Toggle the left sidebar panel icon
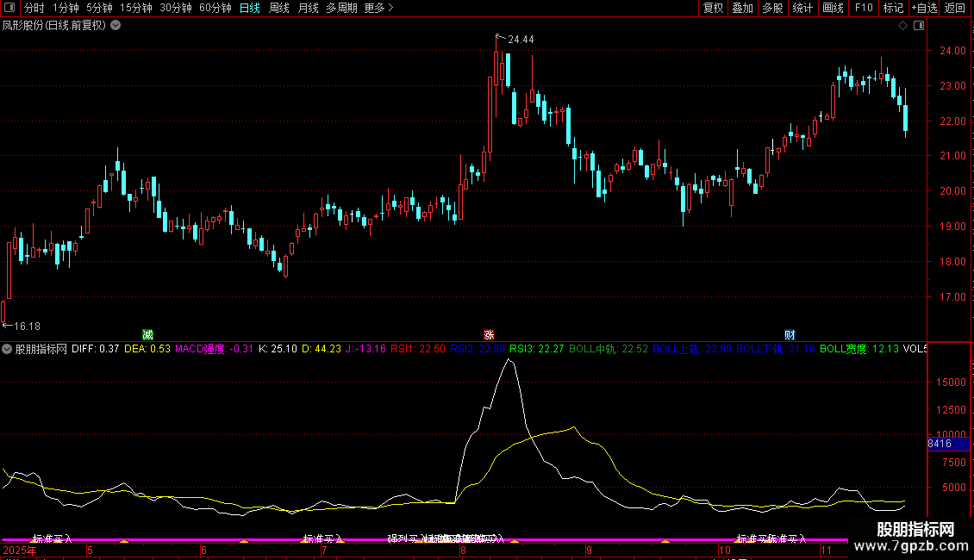Image resolution: width=974 pixels, height=560 pixels. point(9,8)
